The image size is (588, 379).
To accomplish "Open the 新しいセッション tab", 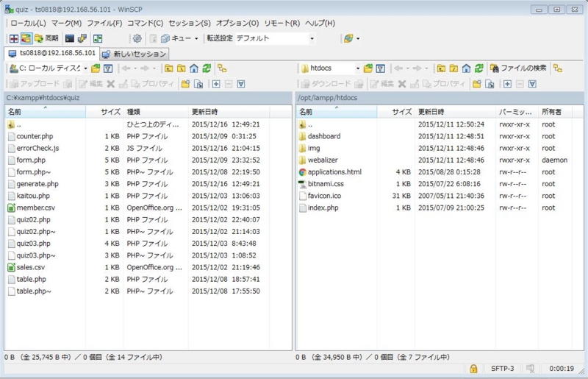I will [x=135, y=54].
